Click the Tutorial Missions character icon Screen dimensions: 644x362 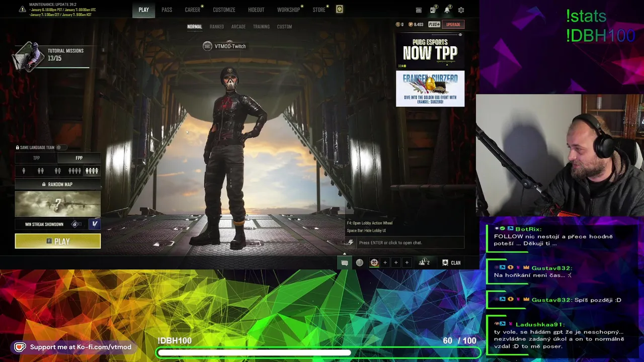point(29,56)
